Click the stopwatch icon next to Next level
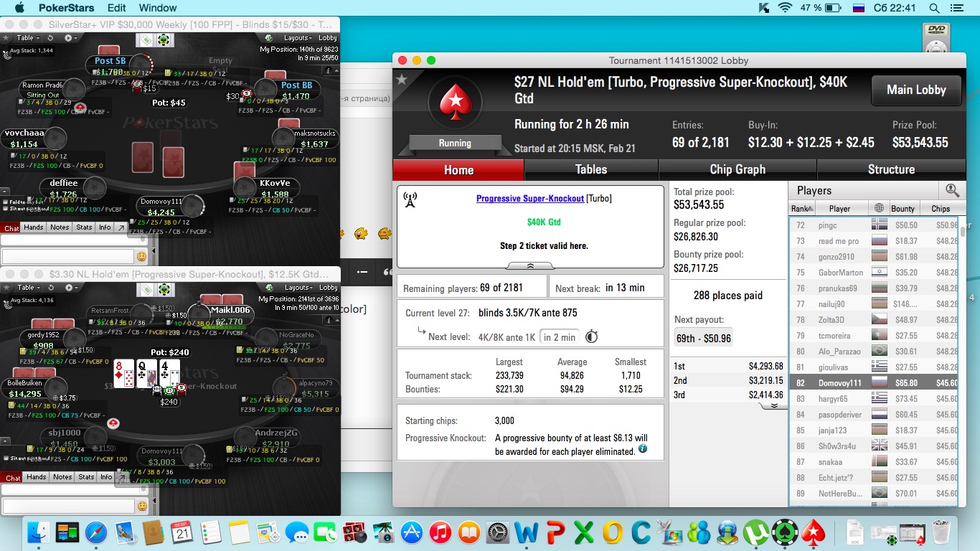 (x=592, y=336)
